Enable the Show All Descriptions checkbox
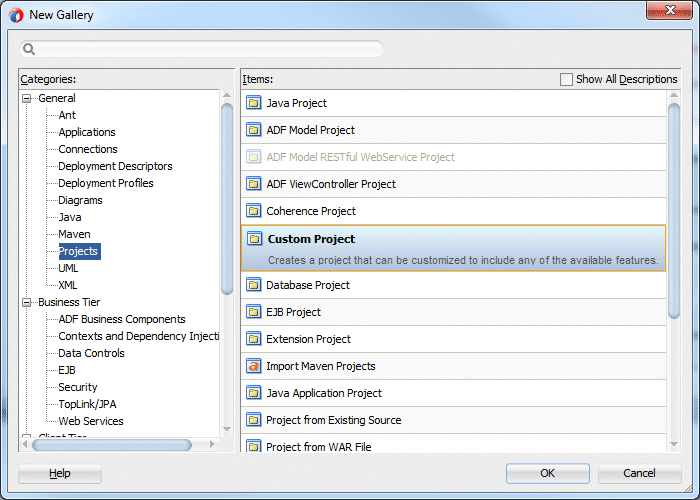 coord(566,79)
